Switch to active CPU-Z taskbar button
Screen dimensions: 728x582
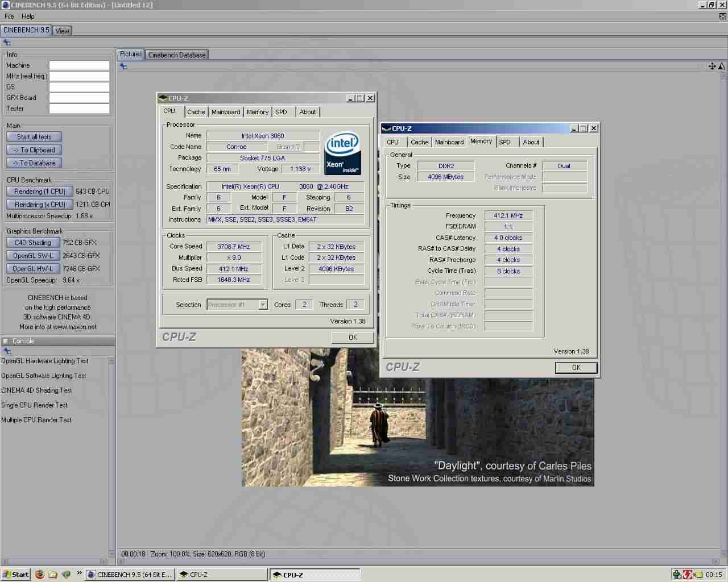pos(315,575)
